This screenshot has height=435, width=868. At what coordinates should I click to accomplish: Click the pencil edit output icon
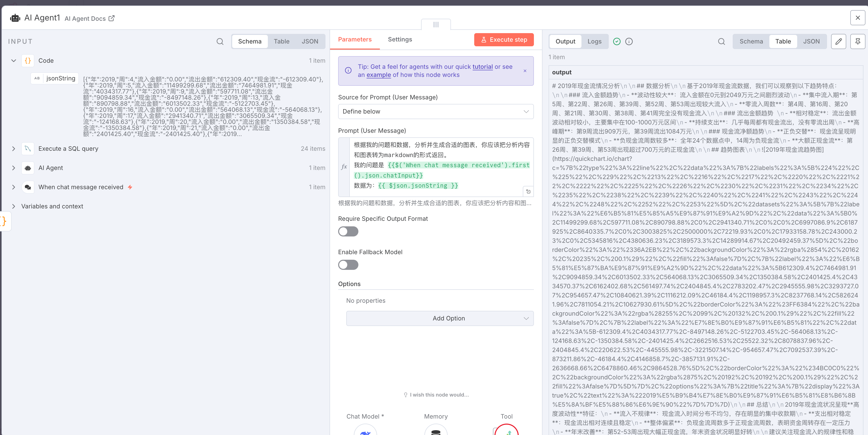coord(838,41)
